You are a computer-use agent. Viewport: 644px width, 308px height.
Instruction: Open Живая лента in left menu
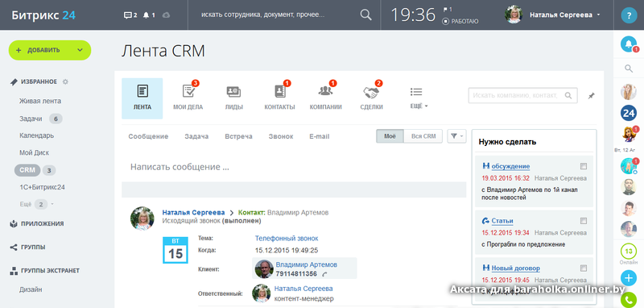point(40,101)
